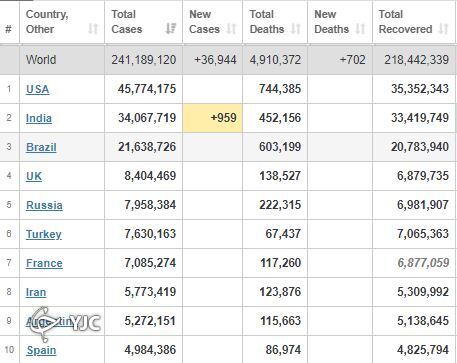The image size is (457, 363).
Task: Sort by Total Deaths column arrows
Action: point(296,29)
